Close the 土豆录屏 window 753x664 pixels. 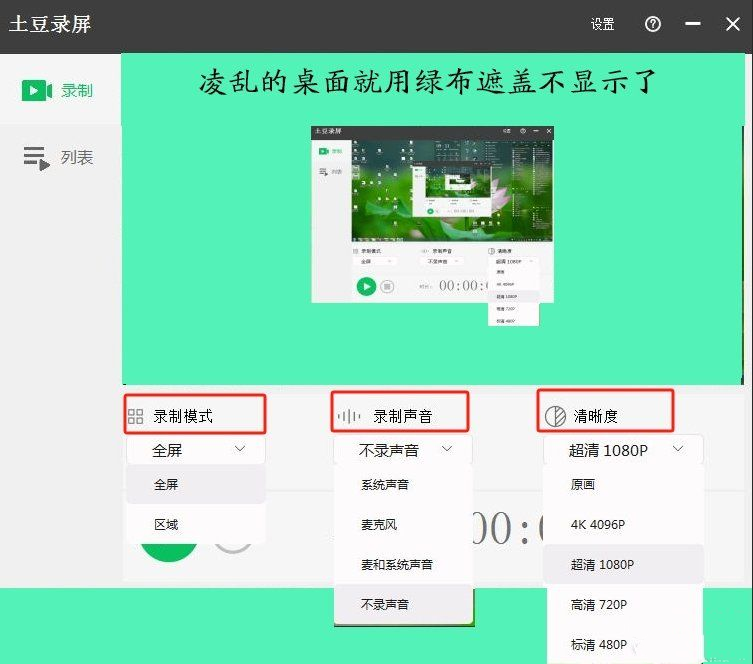pos(732,24)
